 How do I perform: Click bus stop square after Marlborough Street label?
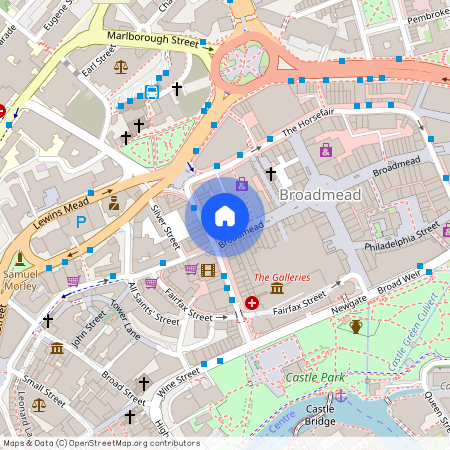click(203, 42)
